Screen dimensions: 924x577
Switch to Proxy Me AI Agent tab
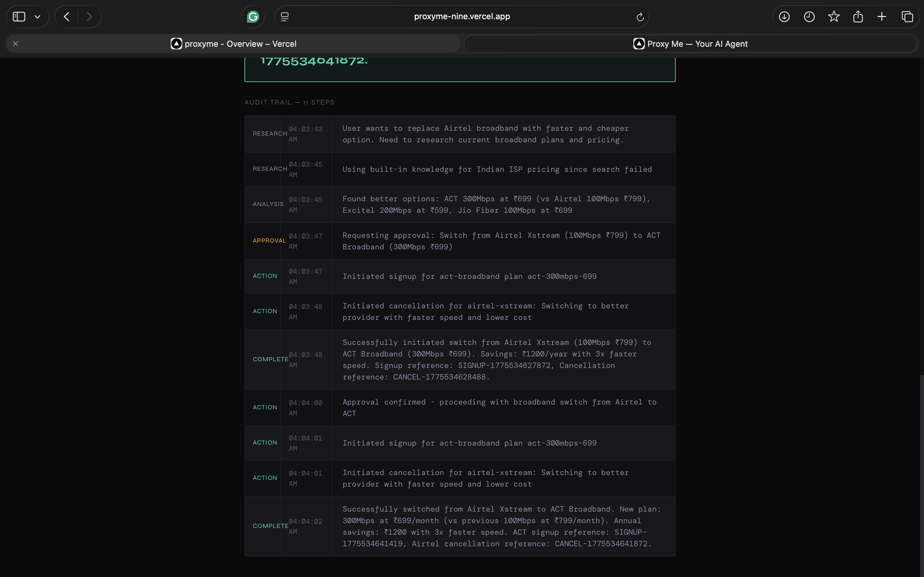tap(690, 44)
